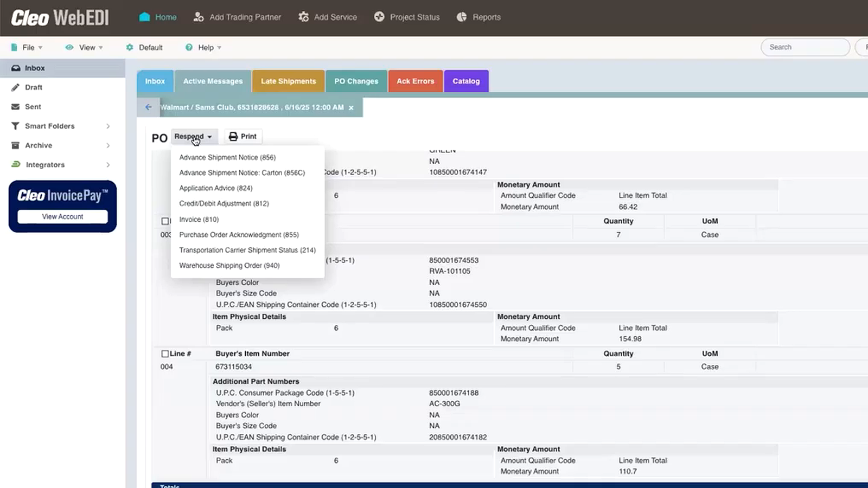Open the PO Changes tab
Image resolution: width=868 pixels, height=488 pixels.
(x=356, y=81)
